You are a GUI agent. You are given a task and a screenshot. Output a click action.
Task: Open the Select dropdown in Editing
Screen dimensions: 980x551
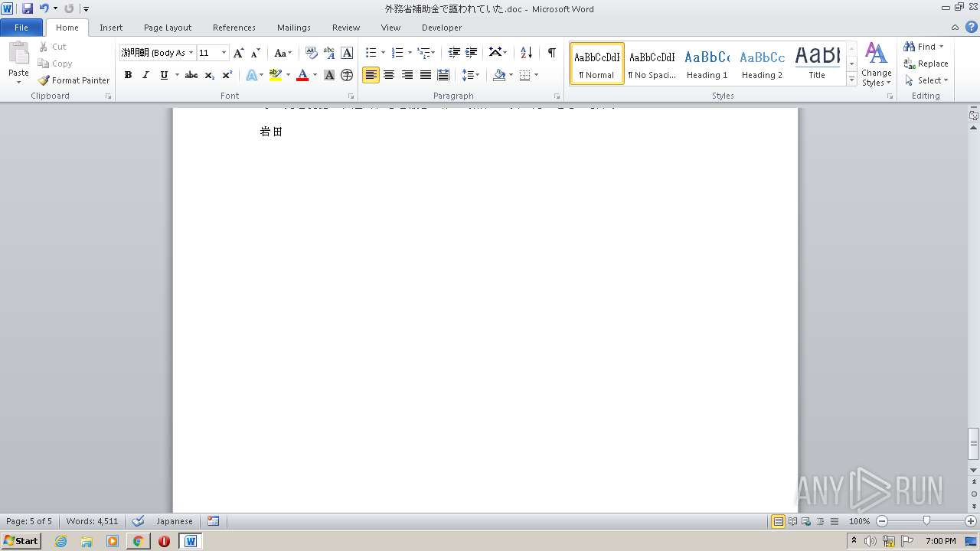926,80
